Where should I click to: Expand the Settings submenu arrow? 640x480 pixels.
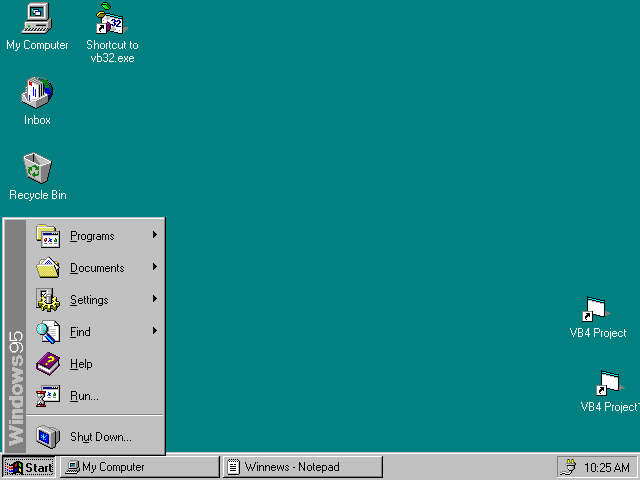coord(155,300)
